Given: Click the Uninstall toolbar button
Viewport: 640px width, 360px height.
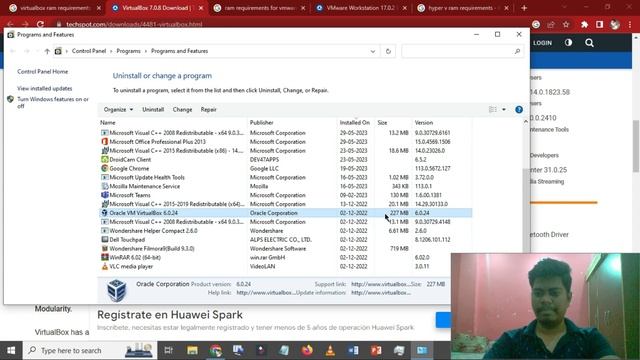Looking at the screenshot, I should click(x=153, y=109).
